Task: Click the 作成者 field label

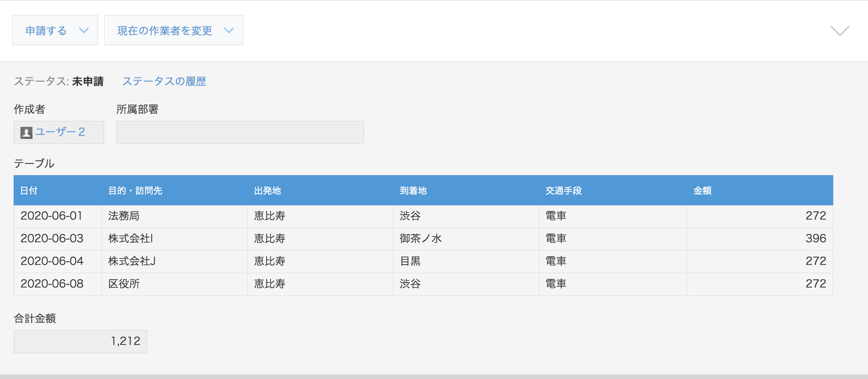Action: (29, 109)
